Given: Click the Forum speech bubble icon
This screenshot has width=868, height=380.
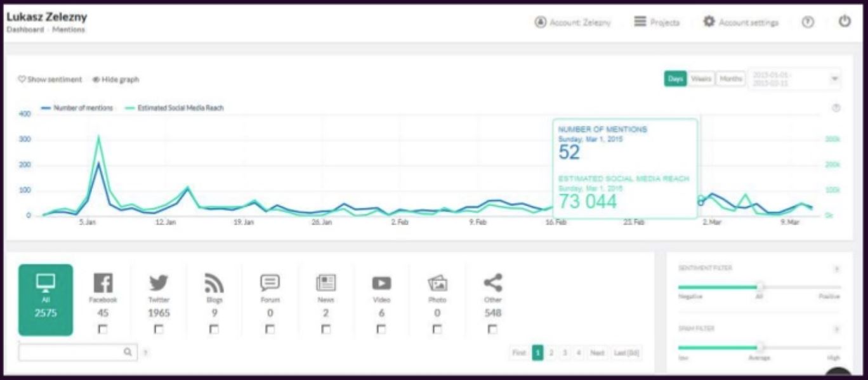Looking at the screenshot, I should tap(270, 282).
